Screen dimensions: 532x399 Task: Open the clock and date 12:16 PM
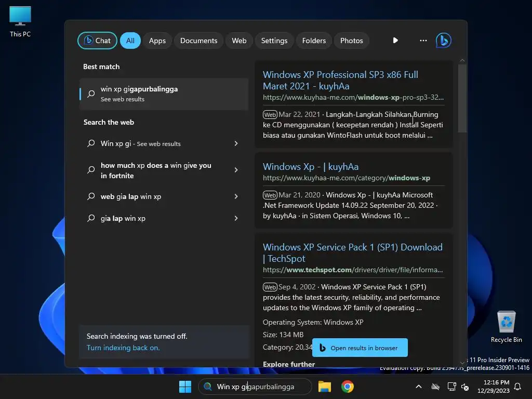tap(494, 387)
